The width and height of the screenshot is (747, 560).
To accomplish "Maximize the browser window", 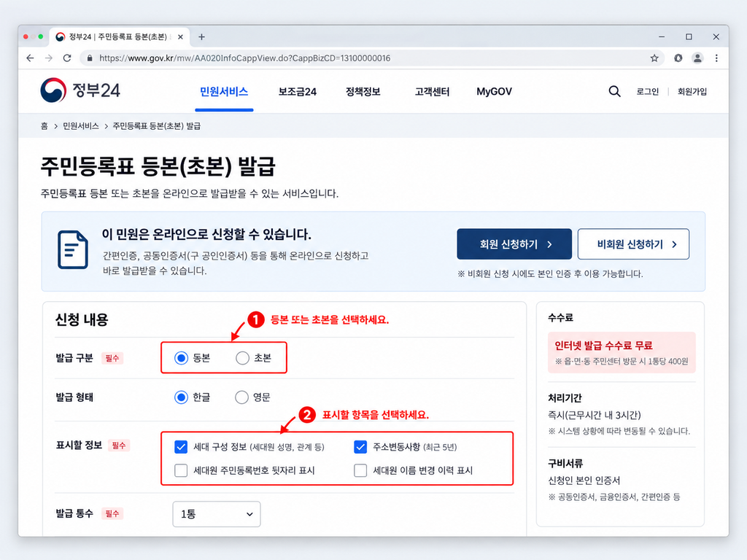I will [x=689, y=36].
